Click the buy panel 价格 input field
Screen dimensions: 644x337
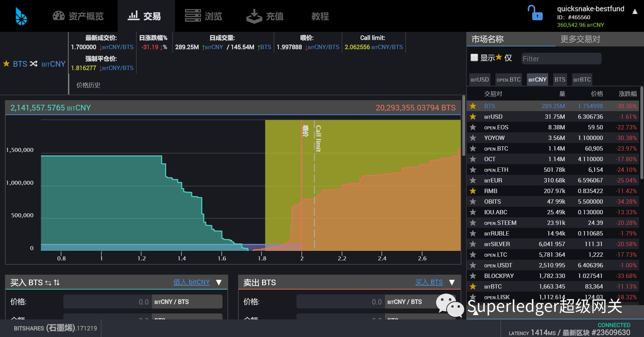[x=107, y=302]
